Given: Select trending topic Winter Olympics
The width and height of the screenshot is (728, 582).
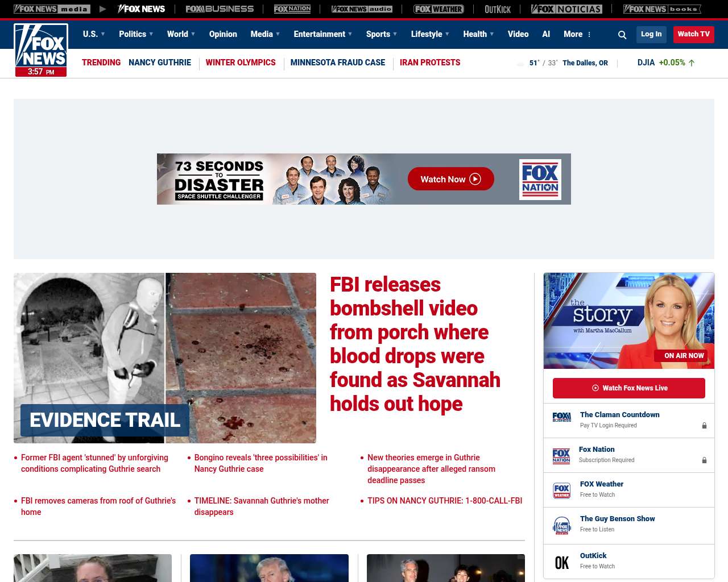Looking at the screenshot, I should click(x=241, y=63).
